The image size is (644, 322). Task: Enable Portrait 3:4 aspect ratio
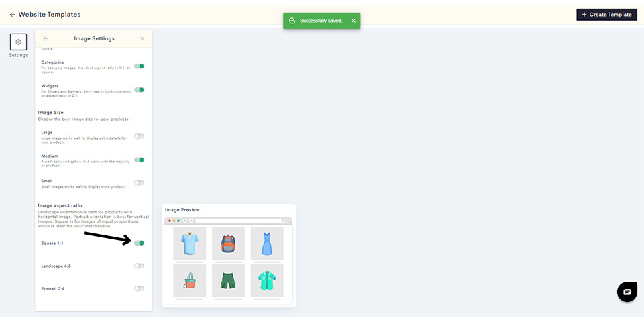tap(140, 288)
